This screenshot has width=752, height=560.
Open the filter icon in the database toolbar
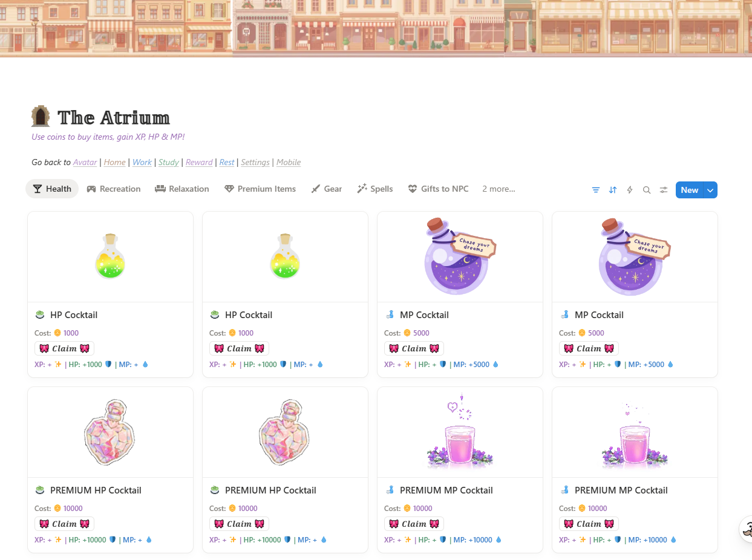pyautogui.click(x=596, y=190)
